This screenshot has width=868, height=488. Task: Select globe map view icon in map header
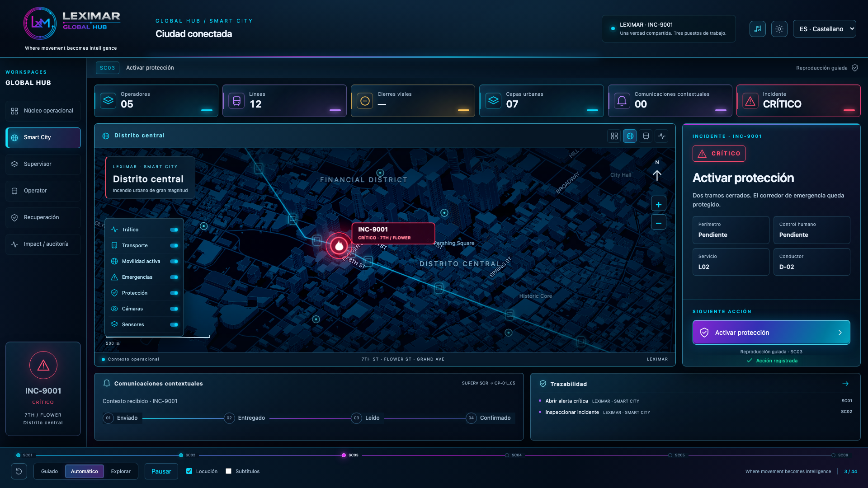[630, 136]
